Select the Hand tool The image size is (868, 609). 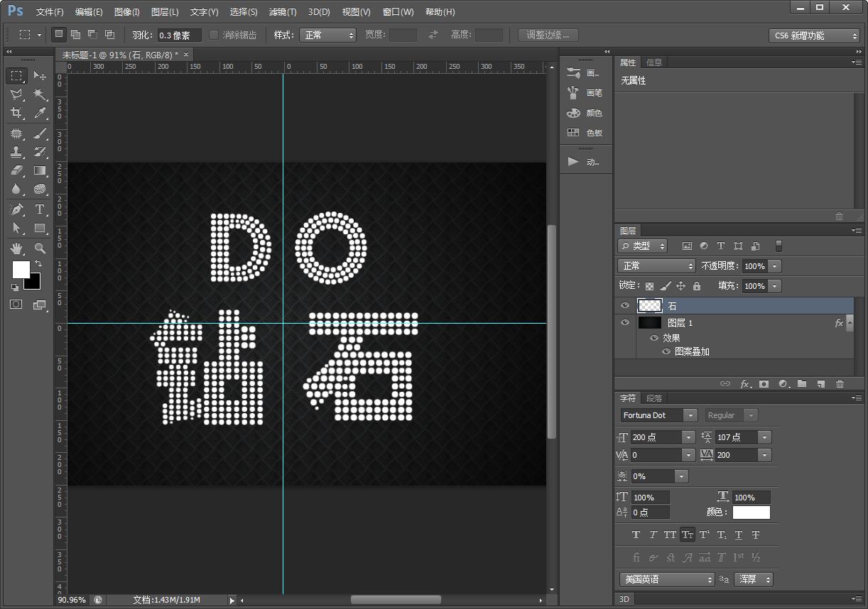(x=16, y=248)
